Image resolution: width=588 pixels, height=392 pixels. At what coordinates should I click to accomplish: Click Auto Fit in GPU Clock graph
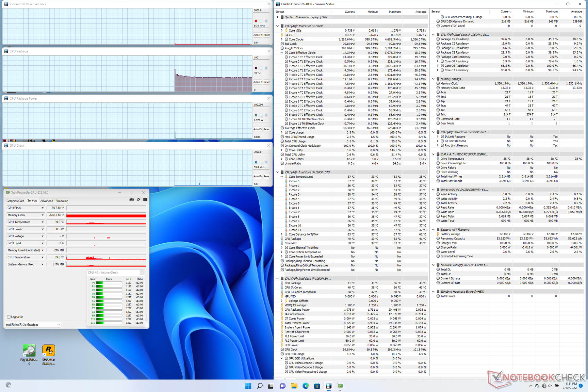click(258, 176)
